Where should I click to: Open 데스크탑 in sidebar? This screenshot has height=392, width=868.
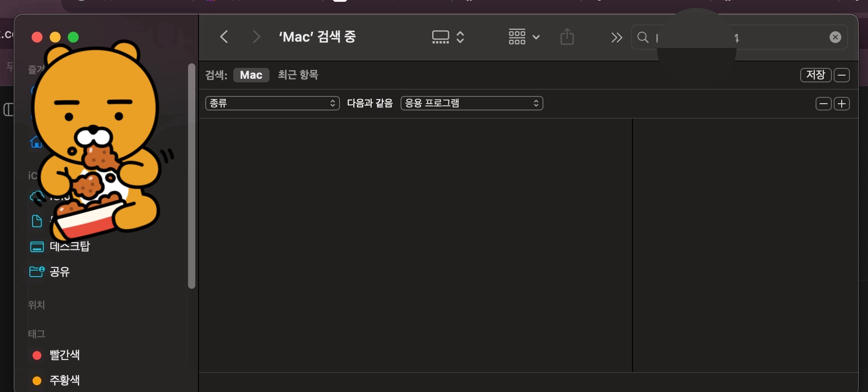pyautogui.click(x=70, y=247)
